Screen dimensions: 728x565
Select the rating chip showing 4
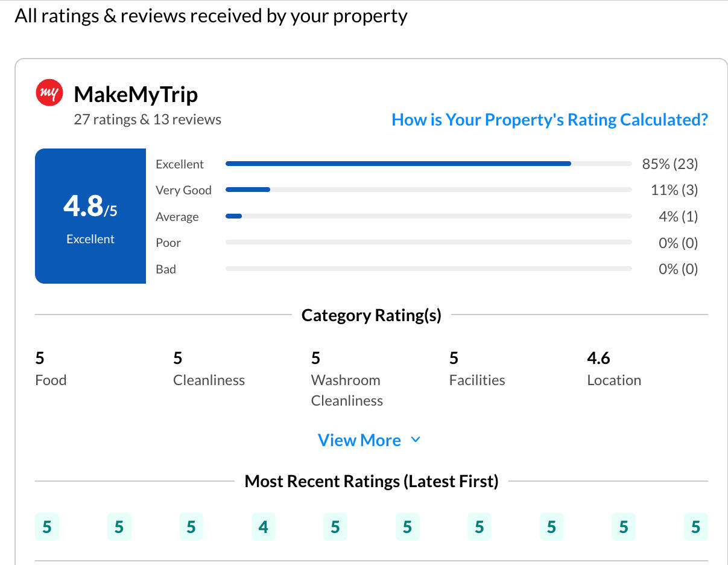coord(263,526)
